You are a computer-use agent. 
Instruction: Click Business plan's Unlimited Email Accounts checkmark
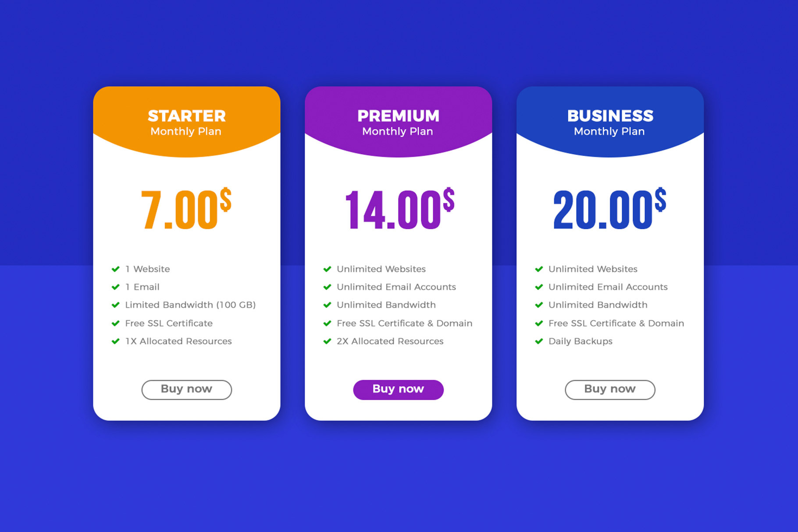coord(539,287)
